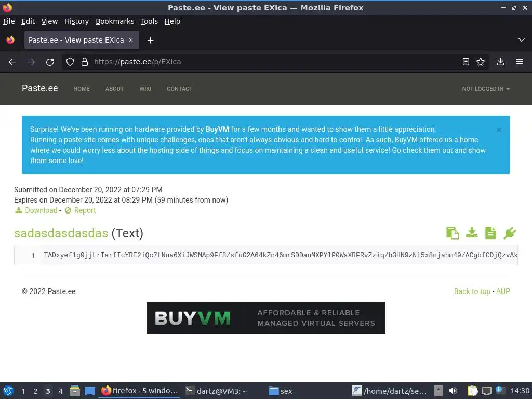Click the sadasdasdasdas paste title

61,233
